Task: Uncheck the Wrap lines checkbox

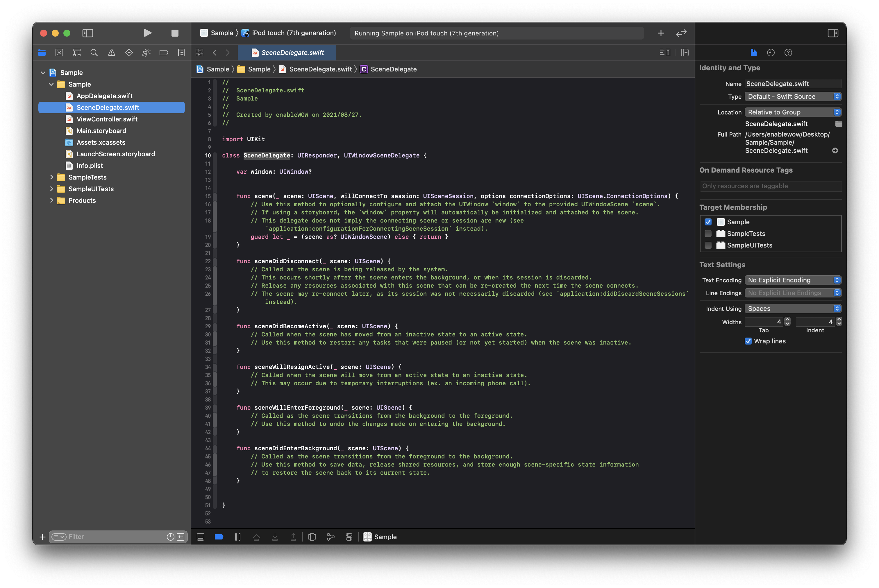Action: (x=748, y=341)
